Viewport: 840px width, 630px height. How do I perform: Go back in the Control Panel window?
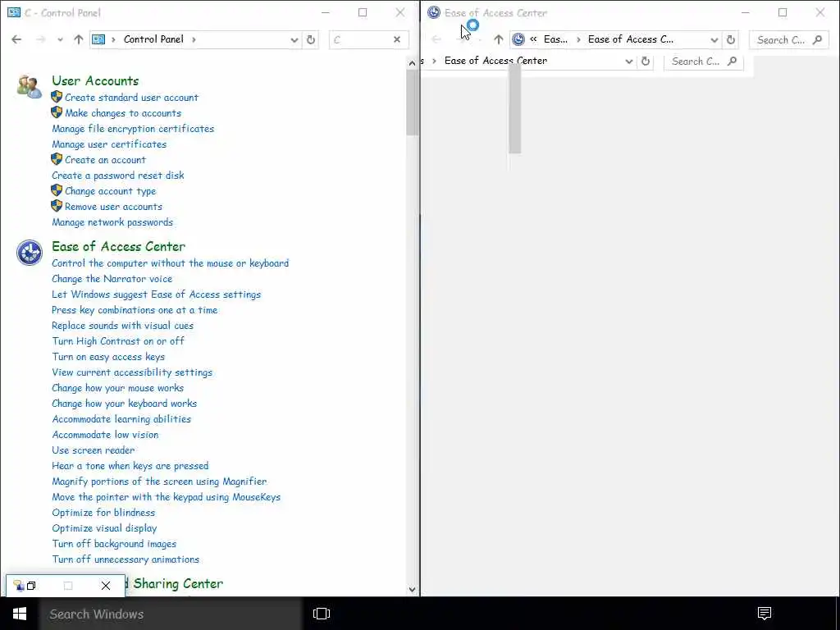point(16,39)
